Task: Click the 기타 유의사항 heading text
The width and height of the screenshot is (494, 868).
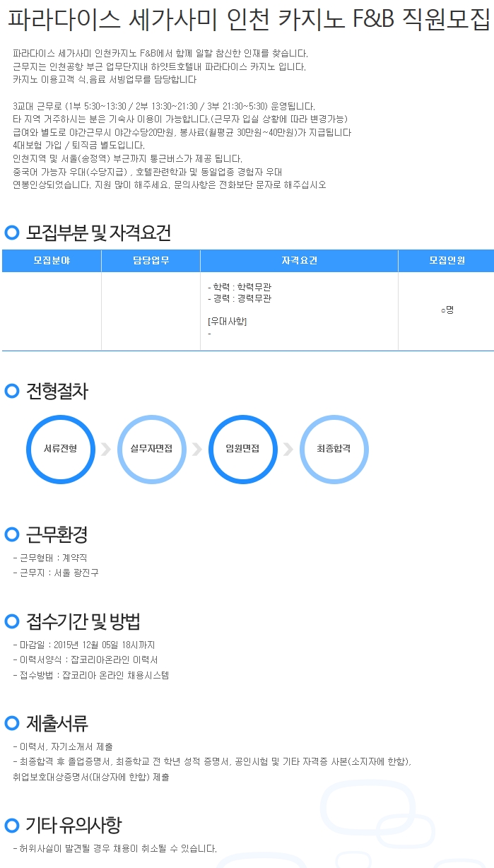Action: point(73,825)
